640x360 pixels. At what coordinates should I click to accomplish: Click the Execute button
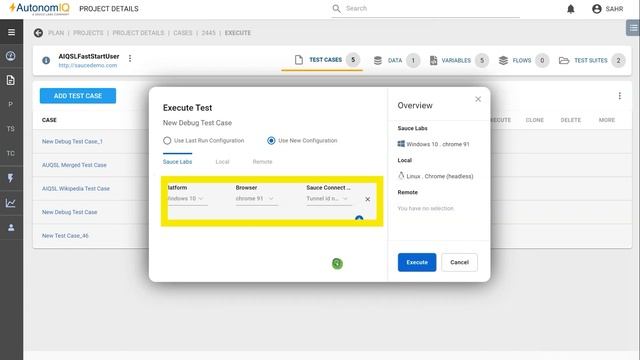point(417,262)
